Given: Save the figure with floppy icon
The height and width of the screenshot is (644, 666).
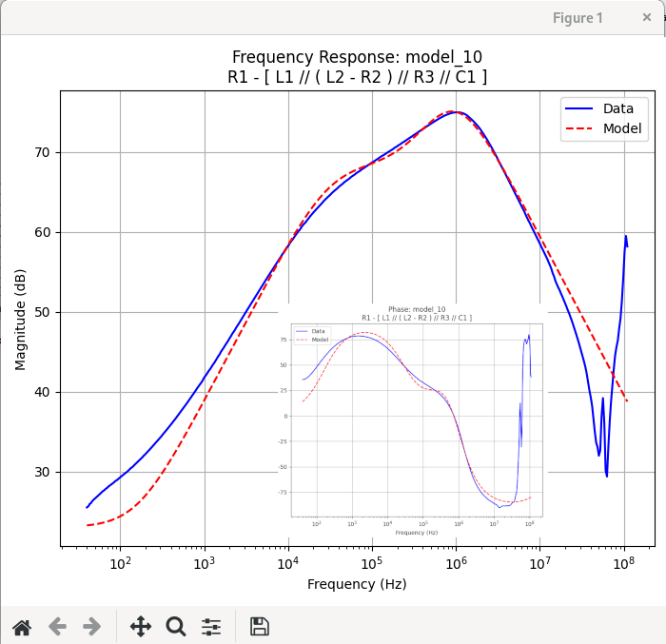Looking at the screenshot, I should click(x=260, y=627).
